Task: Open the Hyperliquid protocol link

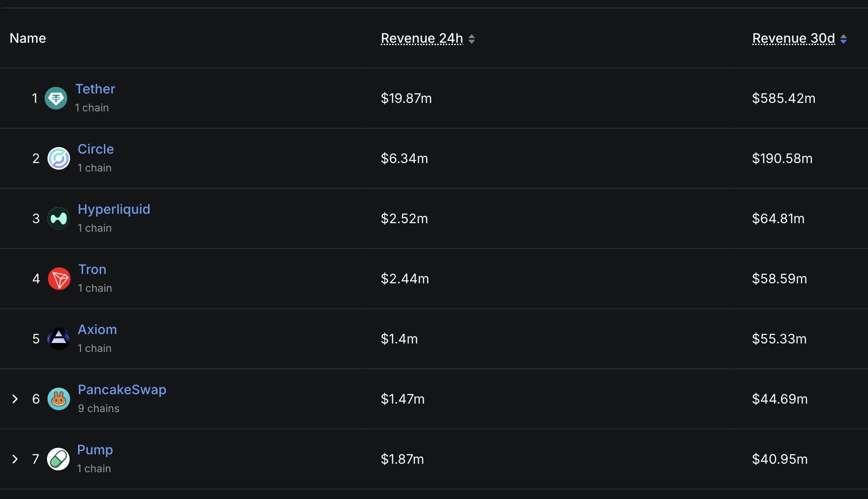Action: 114,209
